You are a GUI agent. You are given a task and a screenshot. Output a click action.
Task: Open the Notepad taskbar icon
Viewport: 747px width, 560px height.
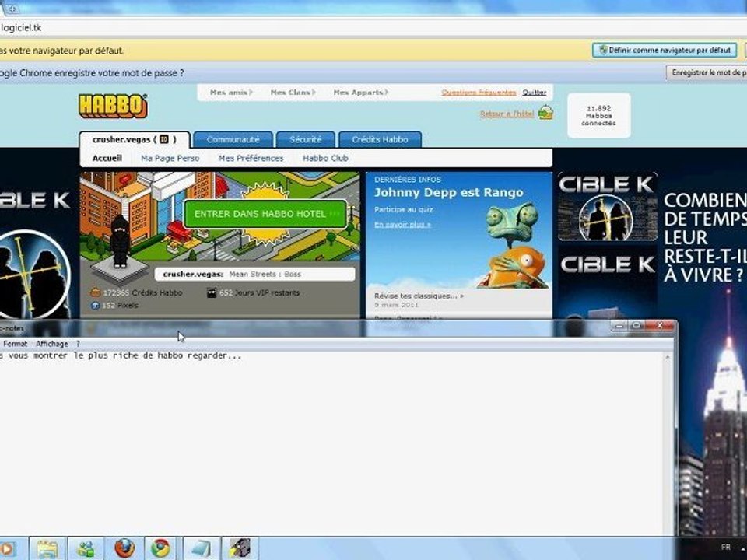click(x=201, y=549)
